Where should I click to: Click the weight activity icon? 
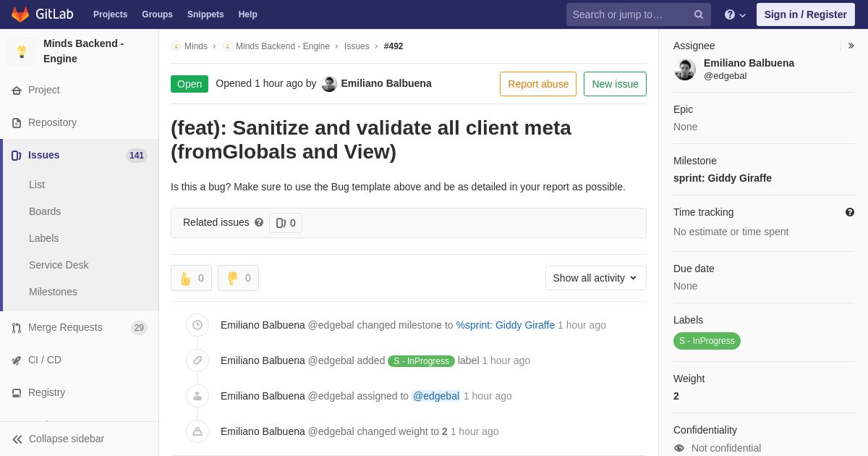pos(197,431)
